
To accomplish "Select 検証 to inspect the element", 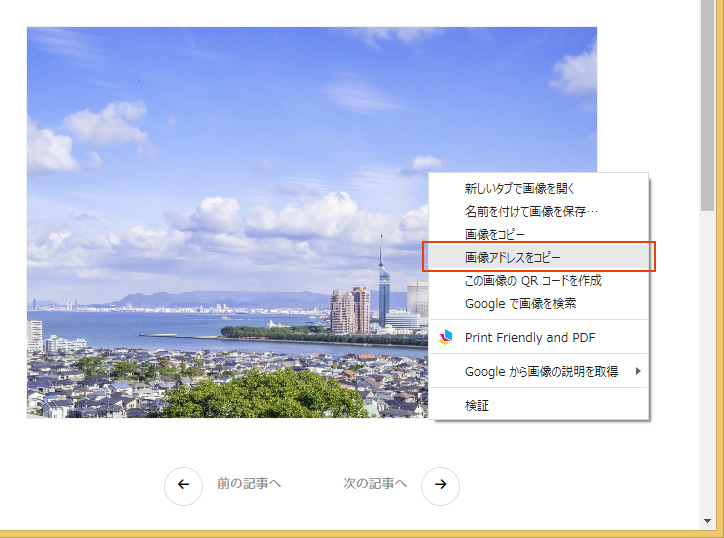I will tap(476, 405).
